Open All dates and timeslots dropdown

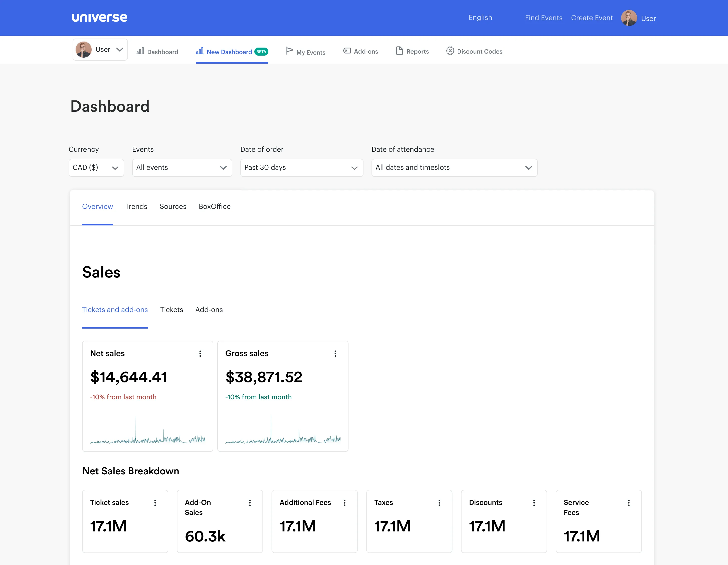tap(454, 168)
